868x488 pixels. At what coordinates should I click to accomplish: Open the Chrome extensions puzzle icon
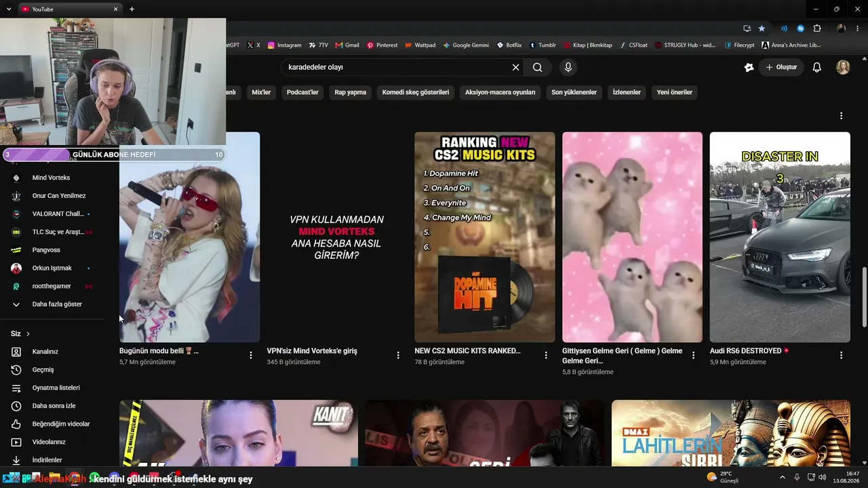click(817, 28)
